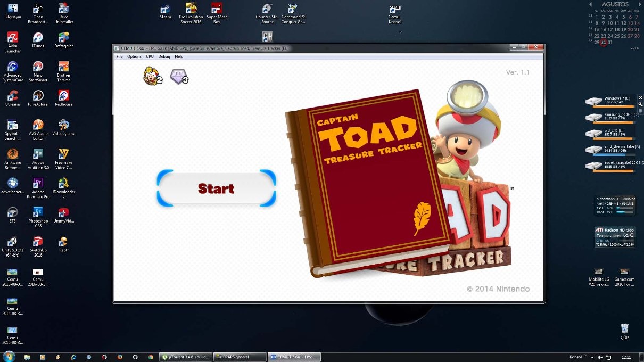Click the Radeon HD 5800 temperature gadget
The height and width of the screenshot is (362, 644).
[x=615, y=237]
